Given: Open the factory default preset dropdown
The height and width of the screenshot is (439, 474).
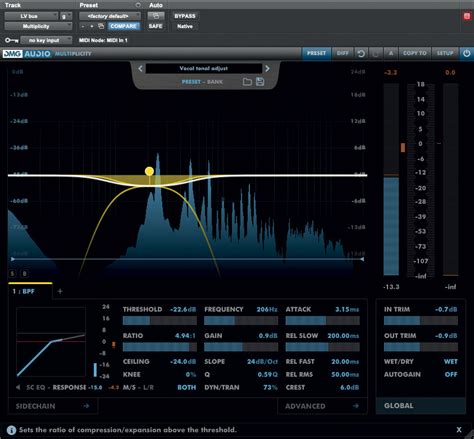Looking at the screenshot, I should 110,16.
